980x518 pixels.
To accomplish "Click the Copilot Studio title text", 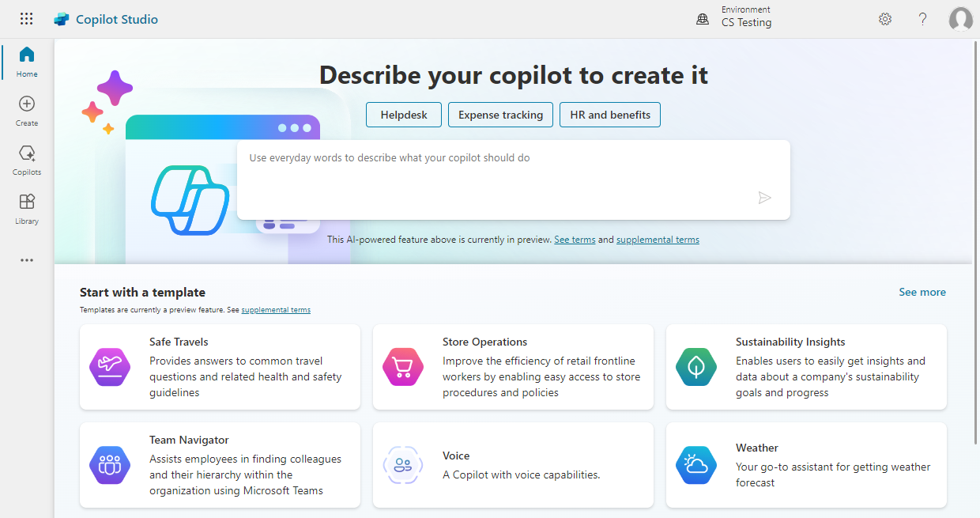I will coord(117,19).
